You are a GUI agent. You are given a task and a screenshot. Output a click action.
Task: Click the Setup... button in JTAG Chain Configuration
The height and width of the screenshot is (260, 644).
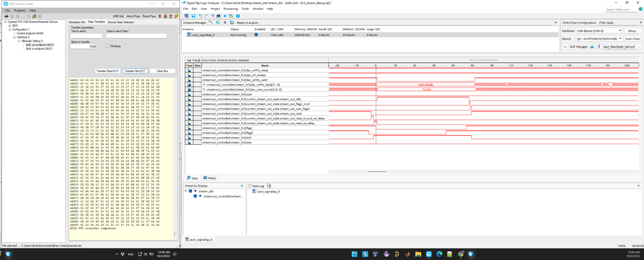[633, 30]
